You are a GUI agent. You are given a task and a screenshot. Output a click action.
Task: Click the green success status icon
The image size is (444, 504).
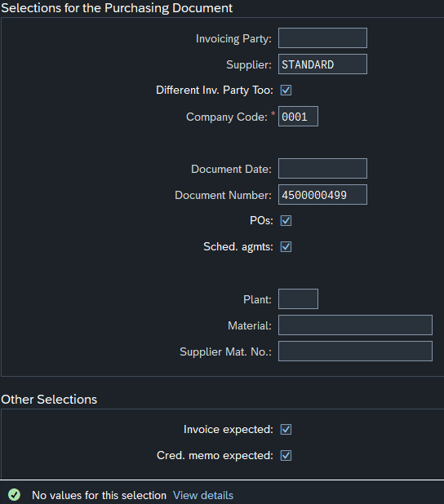(x=14, y=495)
